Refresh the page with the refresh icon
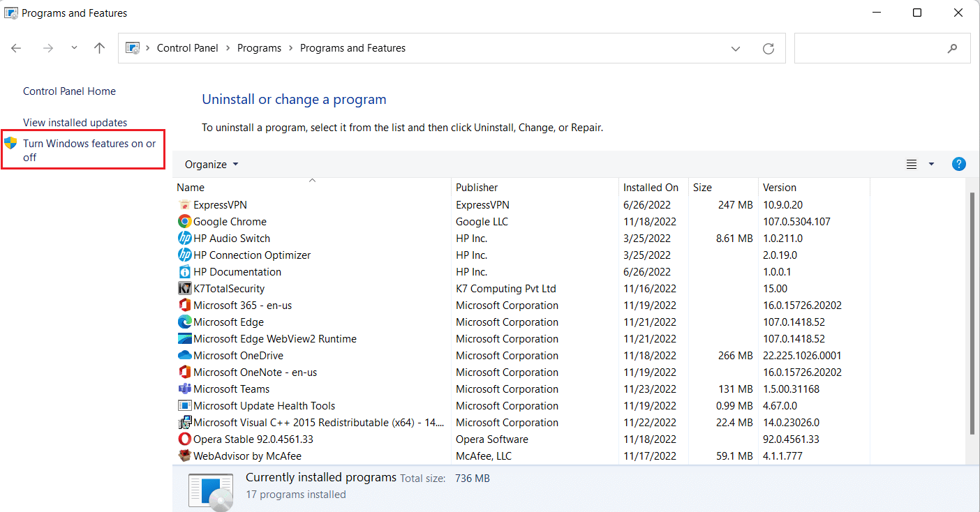Viewport: 980px width, 512px height. click(x=769, y=48)
